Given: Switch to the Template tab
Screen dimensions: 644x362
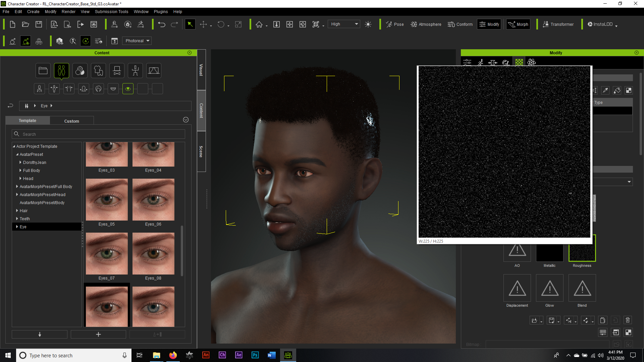Looking at the screenshot, I should pos(28,121).
